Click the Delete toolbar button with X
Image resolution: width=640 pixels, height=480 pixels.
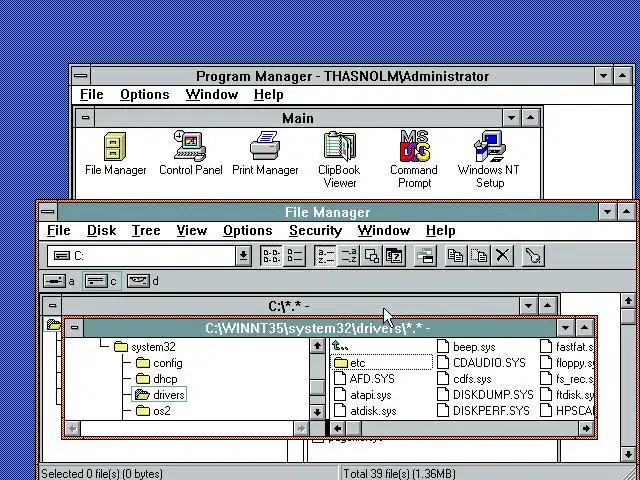(503, 256)
